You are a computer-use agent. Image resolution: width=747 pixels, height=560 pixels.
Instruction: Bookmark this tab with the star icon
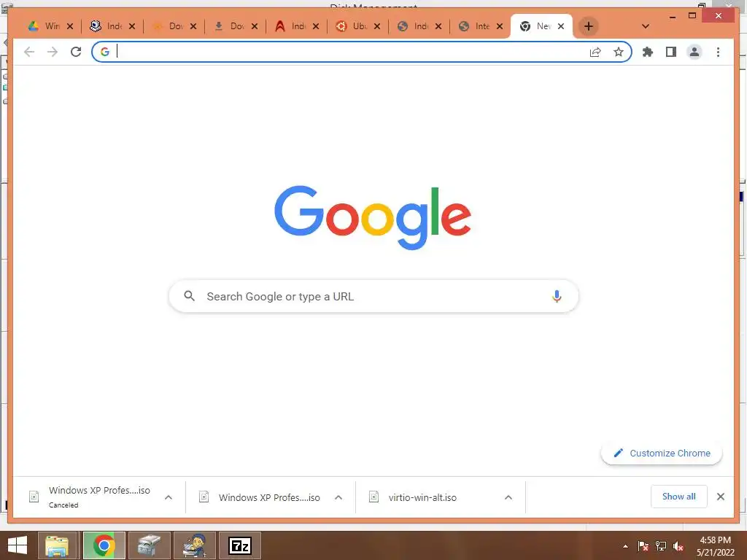[x=619, y=52]
